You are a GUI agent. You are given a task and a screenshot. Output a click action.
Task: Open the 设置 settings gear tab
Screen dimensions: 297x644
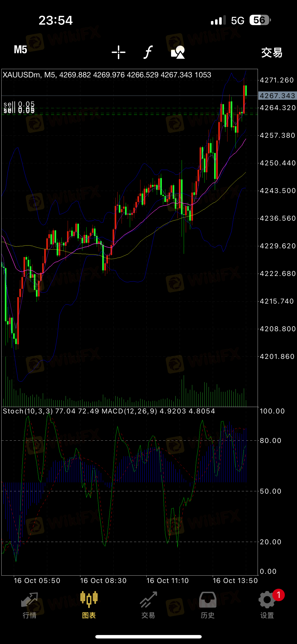tap(267, 606)
